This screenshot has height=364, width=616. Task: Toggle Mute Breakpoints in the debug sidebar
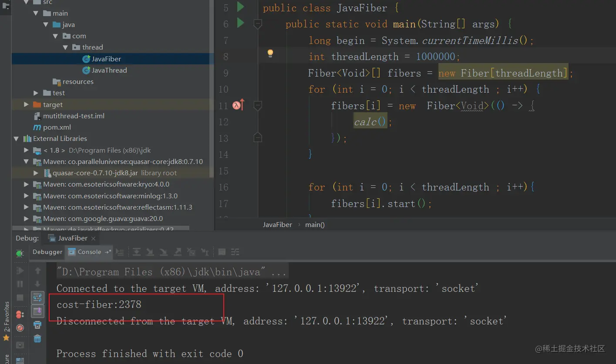click(20, 327)
